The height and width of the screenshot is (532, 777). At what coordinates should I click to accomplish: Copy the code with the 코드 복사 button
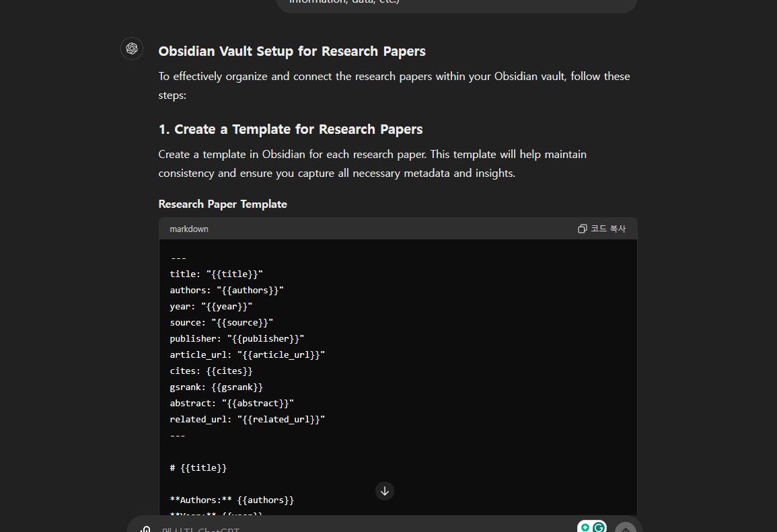click(x=601, y=229)
